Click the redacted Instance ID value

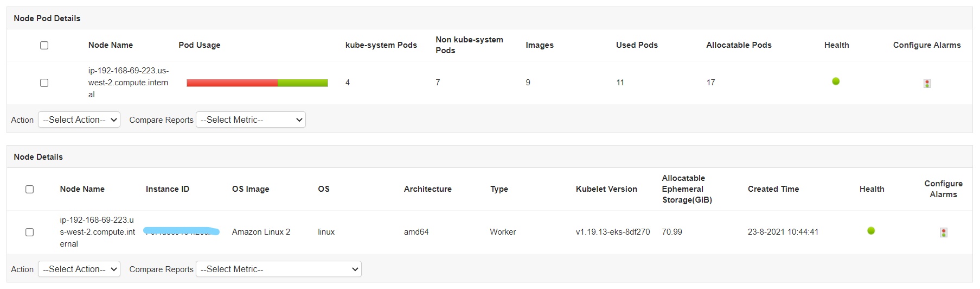(181, 231)
